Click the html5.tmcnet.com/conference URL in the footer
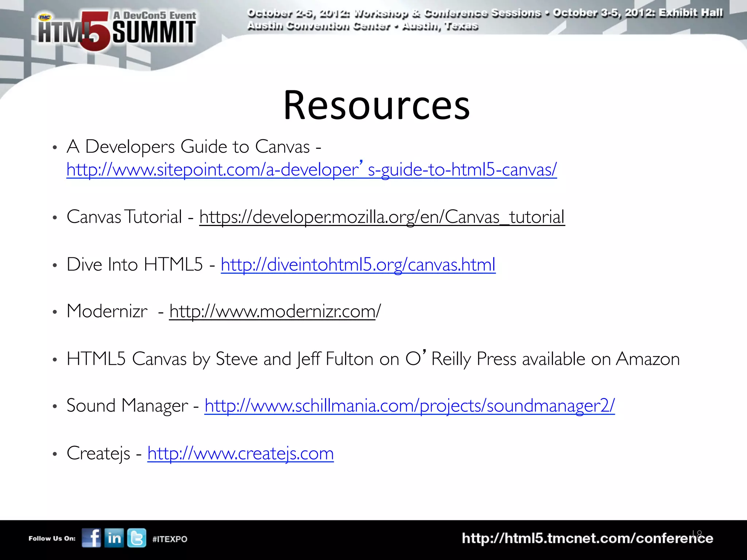The image size is (747, 560). (587, 538)
